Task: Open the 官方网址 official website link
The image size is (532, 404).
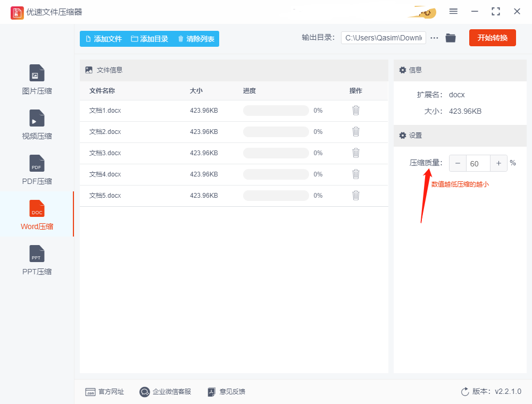Action: click(x=104, y=392)
